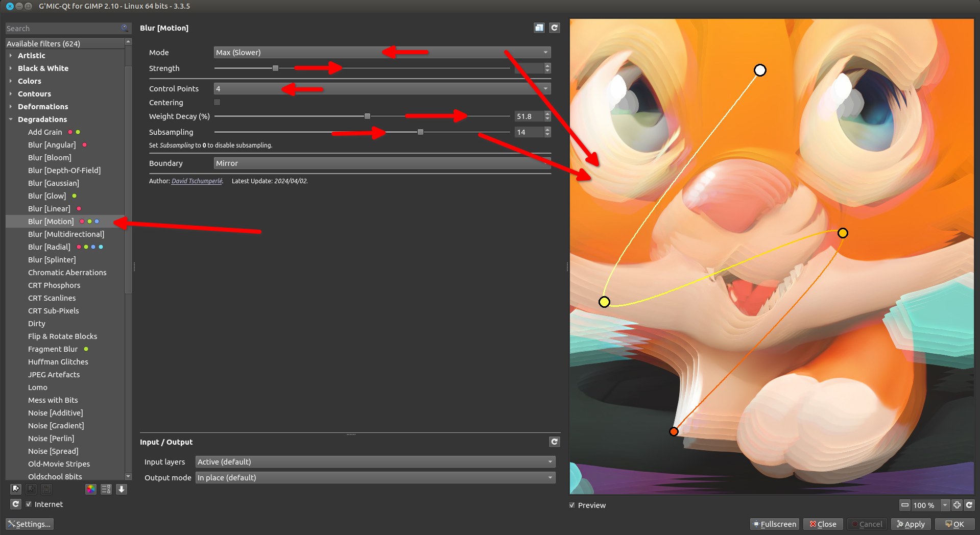Image resolution: width=980 pixels, height=535 pixels.
Task: Open the Mode dropdown showing Max (Slower)
Action: click(x=382, y=52)
